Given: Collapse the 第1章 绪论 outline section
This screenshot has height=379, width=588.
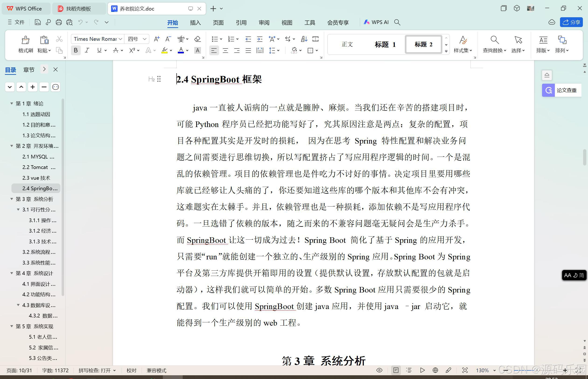Looking at the screenshot, I should [x=11, y=103].
